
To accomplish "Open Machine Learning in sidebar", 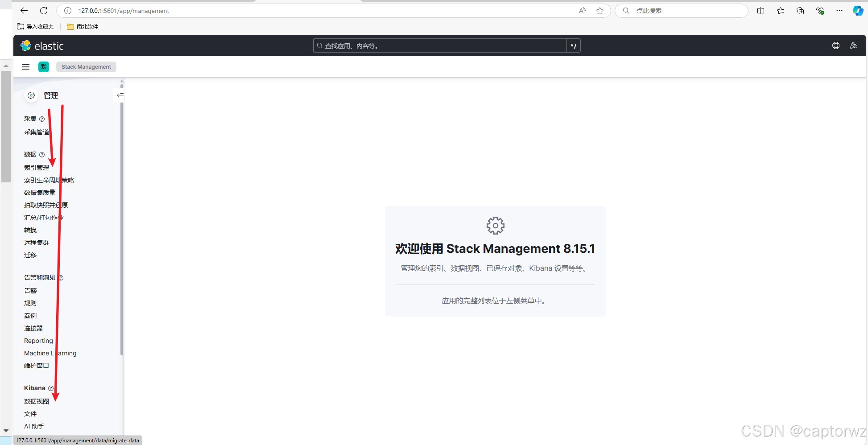I will click(50, 353).
